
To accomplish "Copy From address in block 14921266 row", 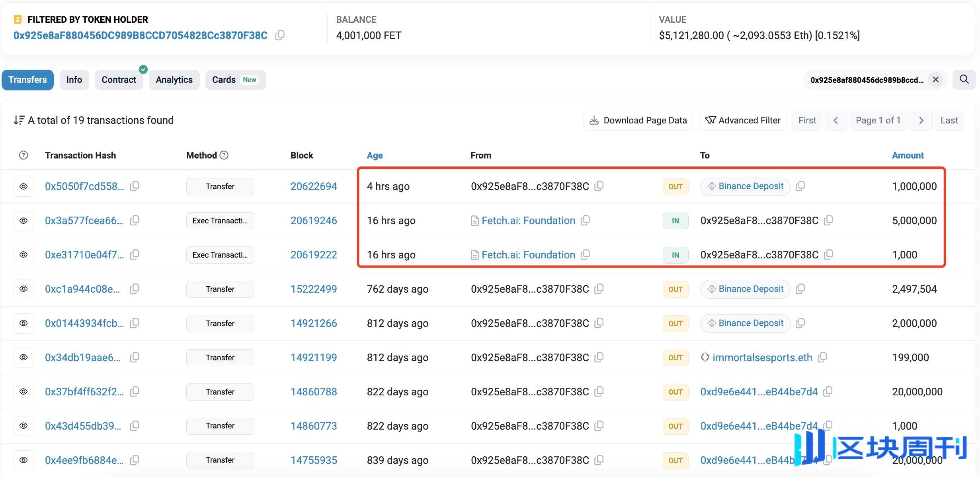I will (x=599, y=323).
